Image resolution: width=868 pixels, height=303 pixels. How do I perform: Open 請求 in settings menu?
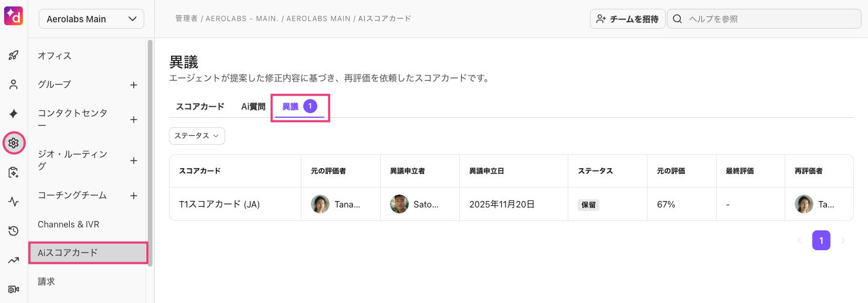pos(46,281)
